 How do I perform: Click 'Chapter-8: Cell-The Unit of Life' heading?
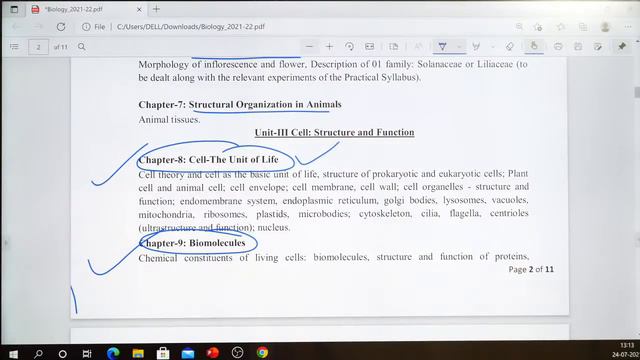[209, 160]
